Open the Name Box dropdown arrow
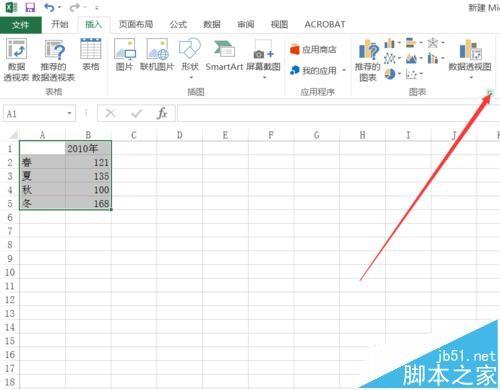500x390 pixels. pyautogui.click(x=70, y=114)
